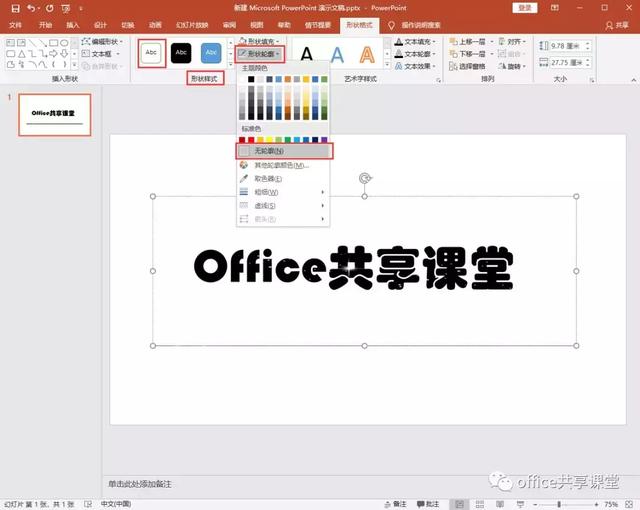The width and height of the screenshot is (640, 510).
Task: Pick purple standard color swatch
Action: (324, 140)
